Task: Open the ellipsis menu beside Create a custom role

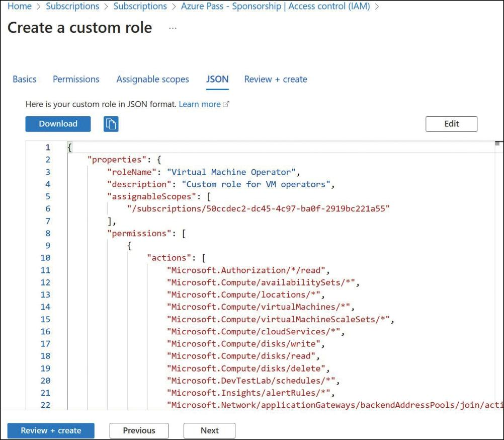Action: 173,28
